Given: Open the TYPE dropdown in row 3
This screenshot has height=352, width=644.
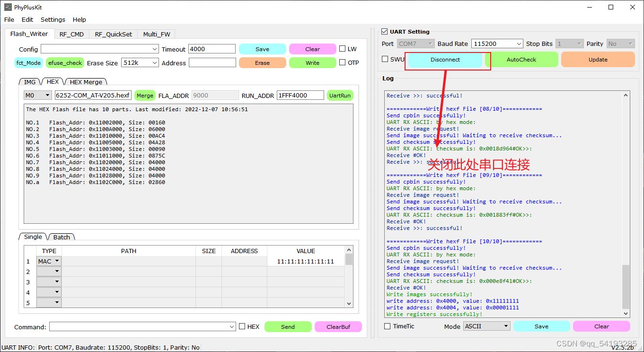Looking at the screenshot, I should (x=49, y=282).
